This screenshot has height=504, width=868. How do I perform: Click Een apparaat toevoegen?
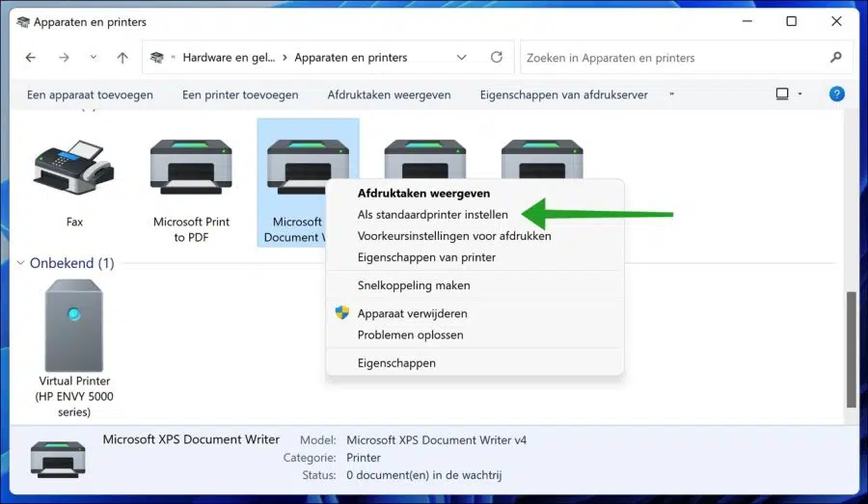click(91, 94)
